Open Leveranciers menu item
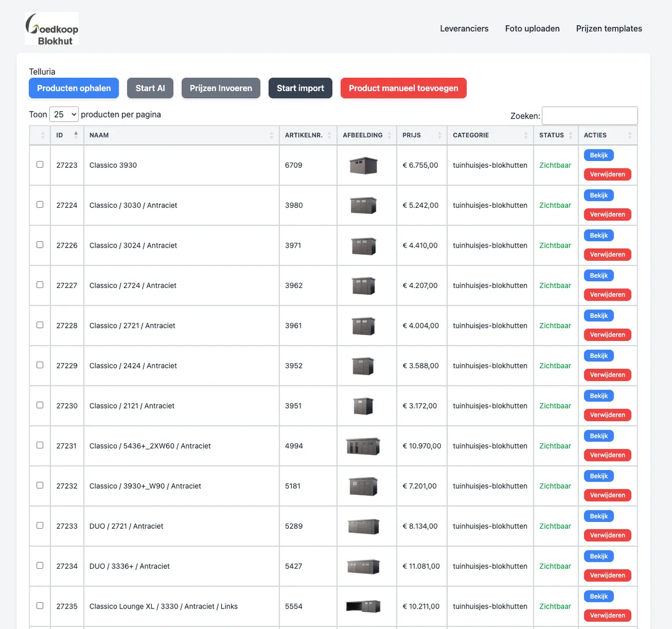 (x=464, y=28)
